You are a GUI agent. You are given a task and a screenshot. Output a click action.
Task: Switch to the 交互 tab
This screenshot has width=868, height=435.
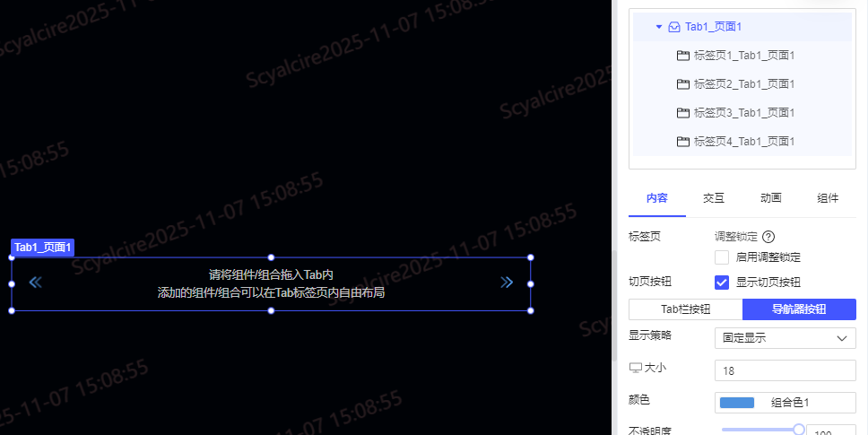coord(714,198)
